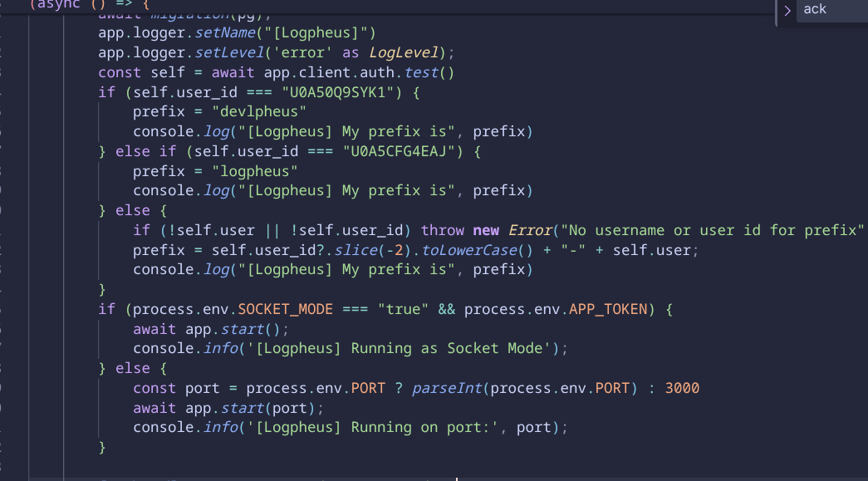
Task: Jump to the sticky 'async () =>' scope header
Action: pos(83,3)
